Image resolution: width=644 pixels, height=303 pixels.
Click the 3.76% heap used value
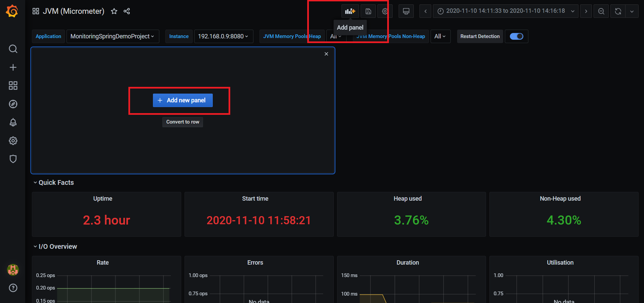click(411, 220)
